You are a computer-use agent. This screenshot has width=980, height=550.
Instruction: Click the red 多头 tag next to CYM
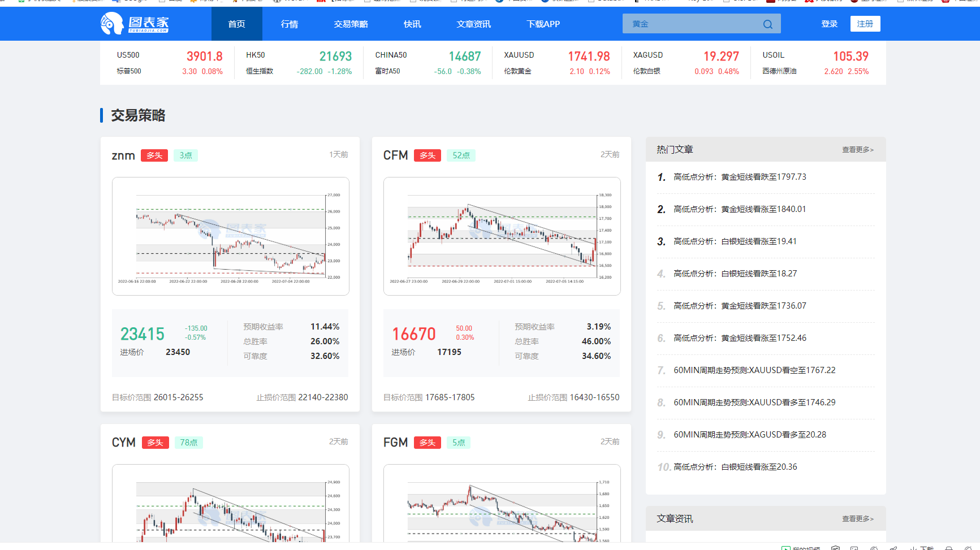pos(155,443)
